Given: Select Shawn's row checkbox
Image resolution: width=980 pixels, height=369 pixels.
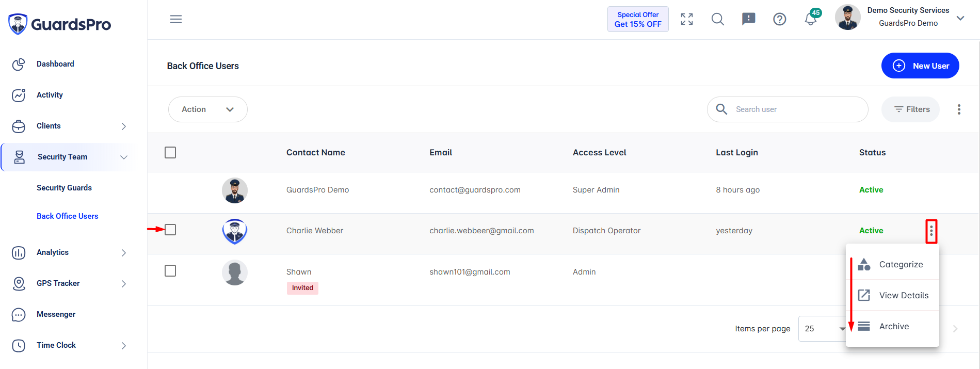Looking at the screenshot, I should point(170,271).
